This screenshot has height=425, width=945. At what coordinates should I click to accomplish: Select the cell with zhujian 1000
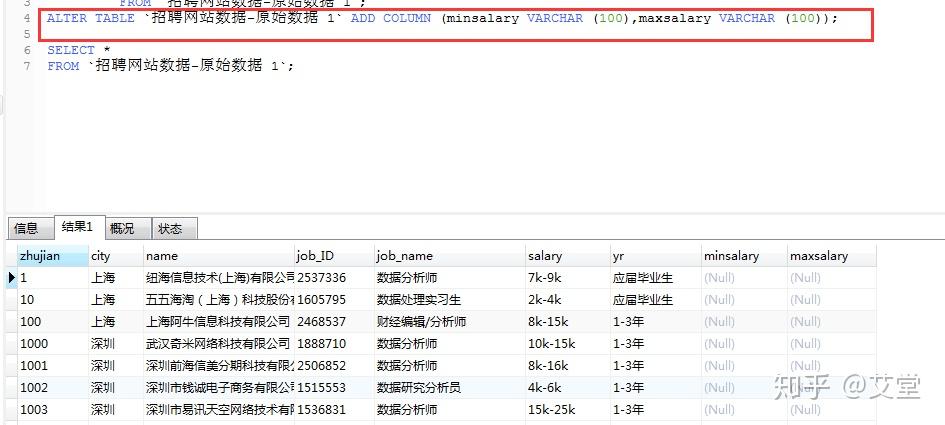(52, 344)
